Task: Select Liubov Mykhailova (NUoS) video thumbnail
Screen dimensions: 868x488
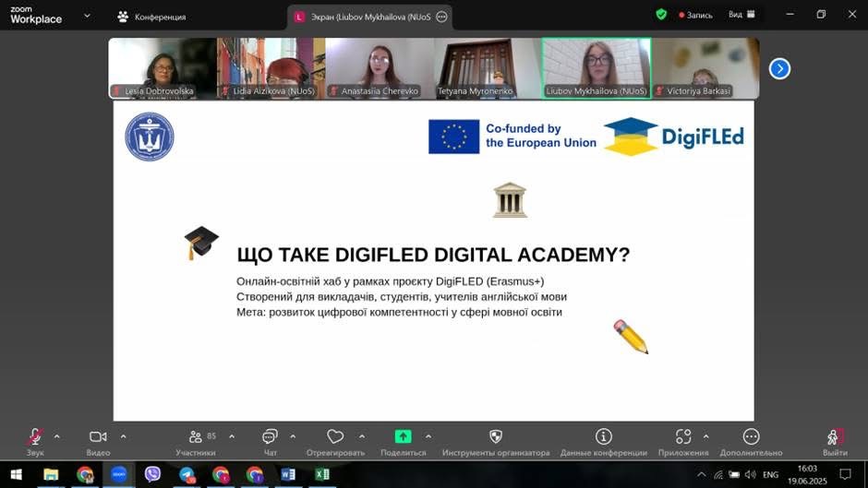Action: (597, 68)
